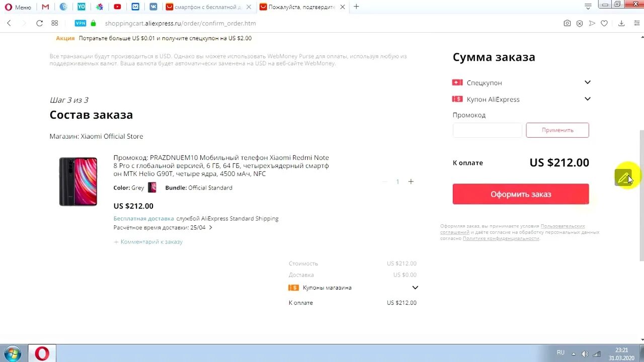Open the pinned colorful star tab
Viewport: 644px width, 362px height.
coord(100,7)
